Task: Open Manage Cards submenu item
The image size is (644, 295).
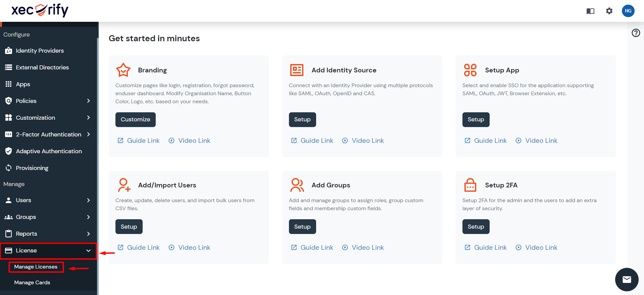Action: [x=32, y=283]
